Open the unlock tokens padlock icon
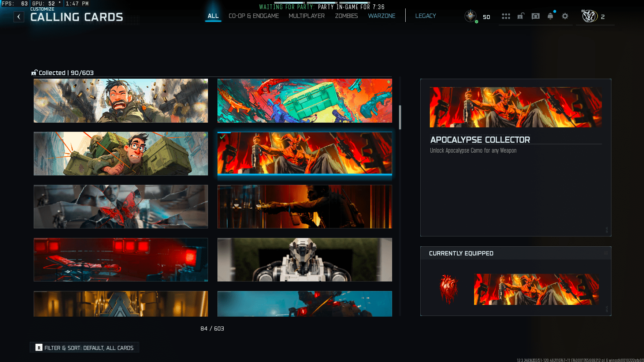 tap(521, 16)
